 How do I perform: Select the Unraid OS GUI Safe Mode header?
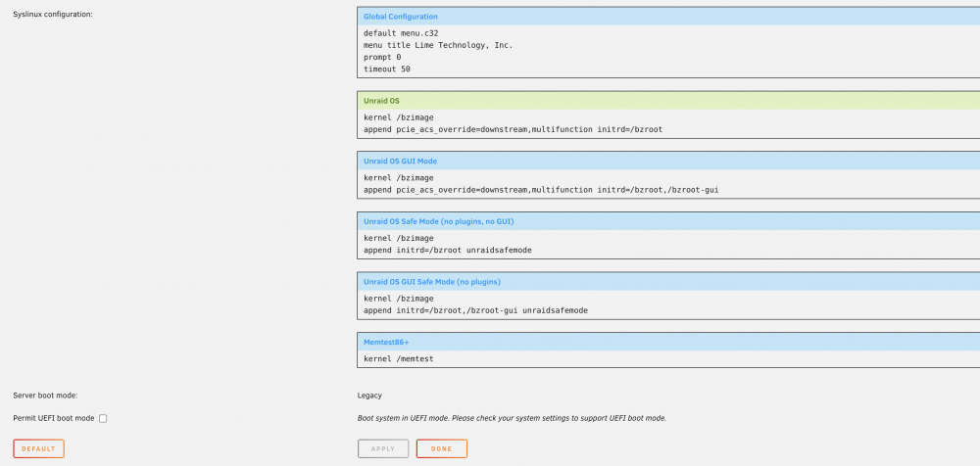point(668,282)
